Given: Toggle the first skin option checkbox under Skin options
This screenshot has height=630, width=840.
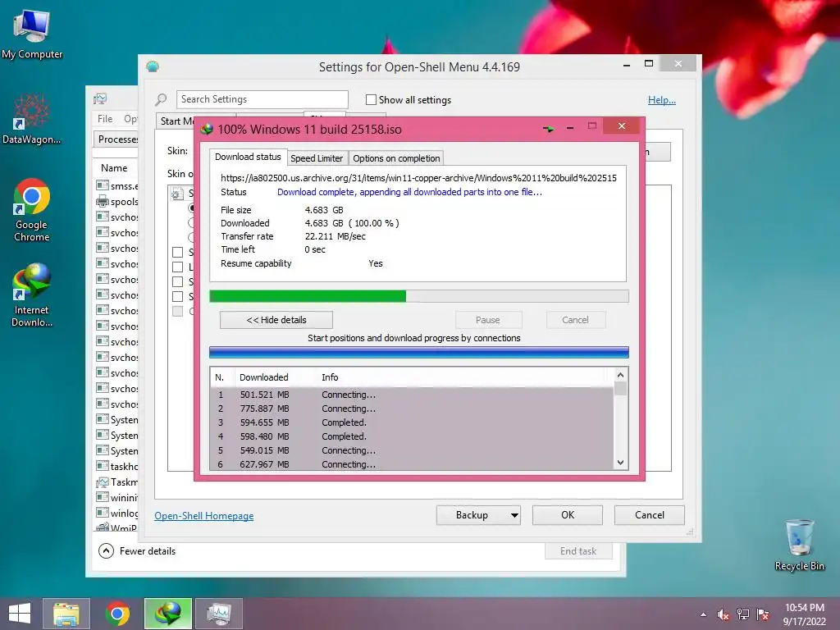Looking at the screenshot, I should 177,252.
